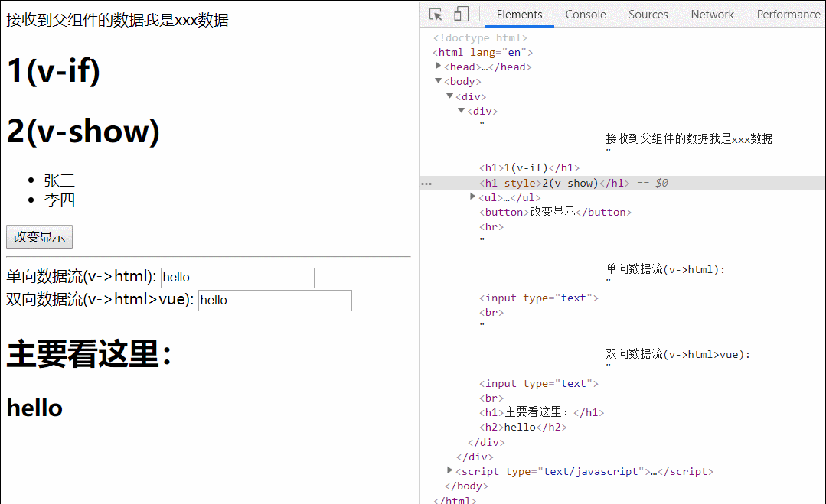Select the second br DOM node
This screenshot has height=504, width=826.
491,398
